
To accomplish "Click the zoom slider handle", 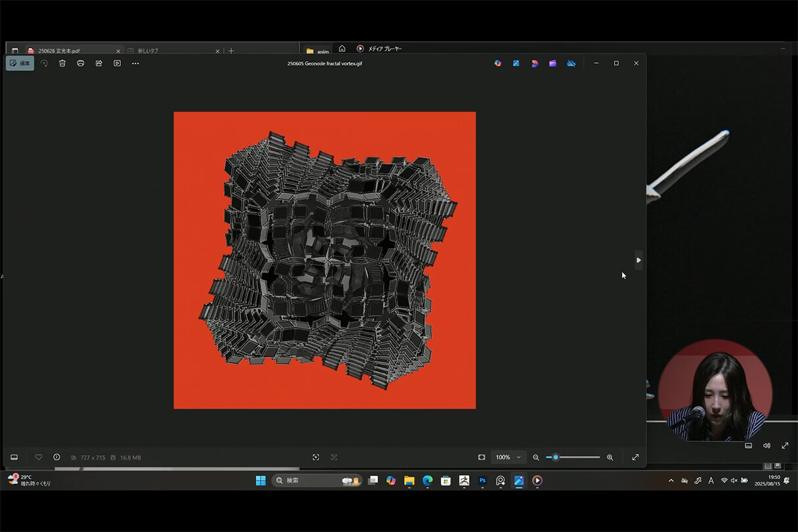I will coord(556,457).
